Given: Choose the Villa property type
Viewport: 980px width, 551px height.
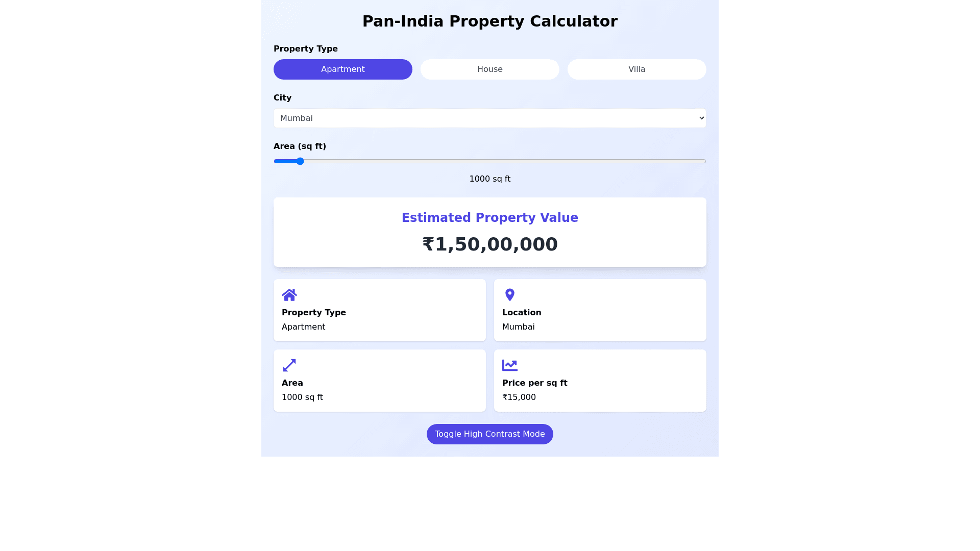Looking at the screenshot, I should point(636,69).
